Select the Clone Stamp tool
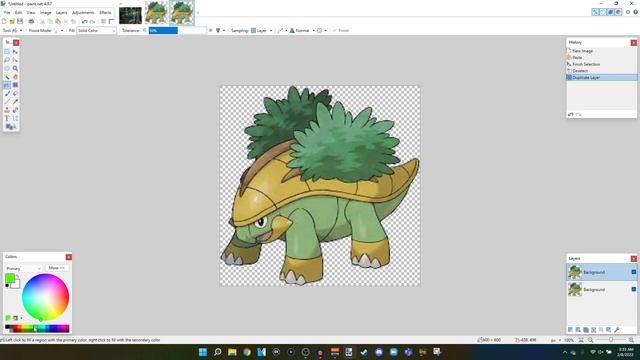This screenshot has width=640, height=360. [x=7, y=110]
